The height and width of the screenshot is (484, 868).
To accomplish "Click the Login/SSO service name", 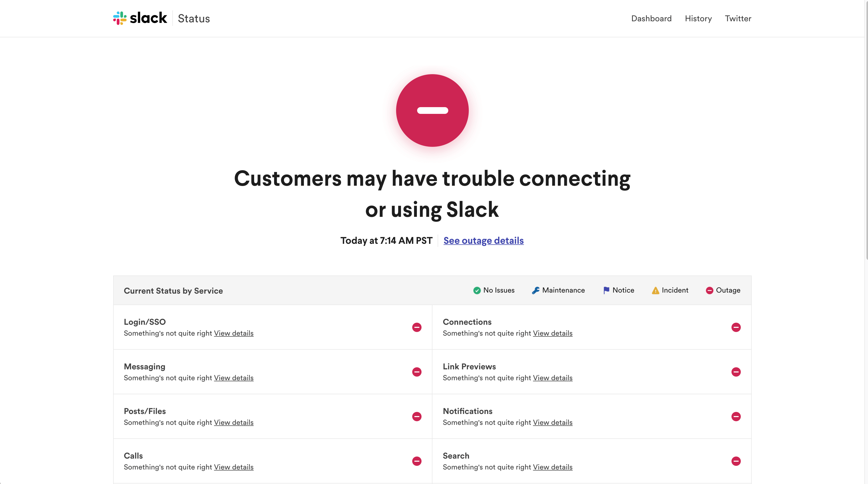I will [x=145, y=322].
